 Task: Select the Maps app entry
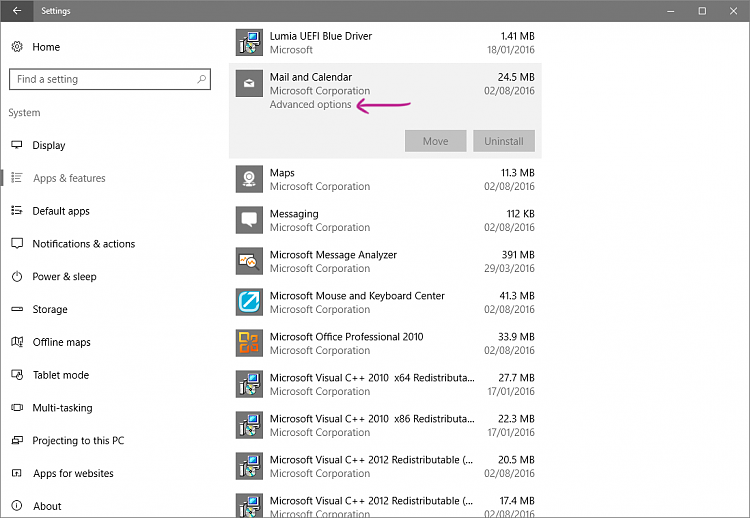click(385, 179)
